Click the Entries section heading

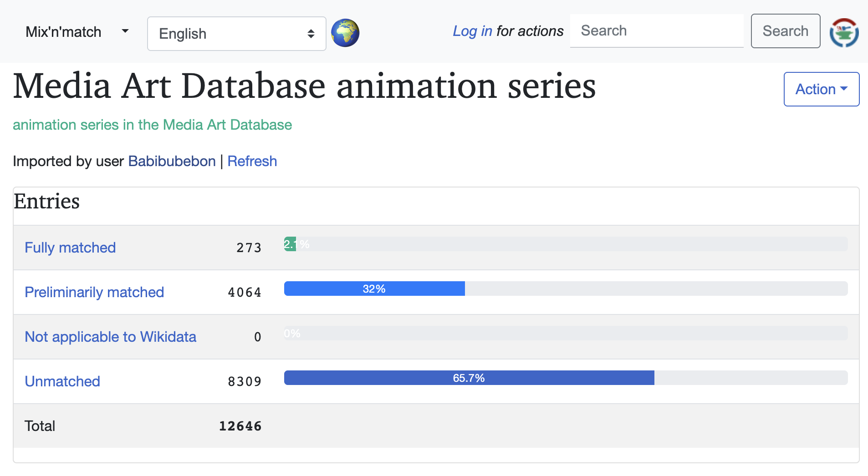(46, 201)
